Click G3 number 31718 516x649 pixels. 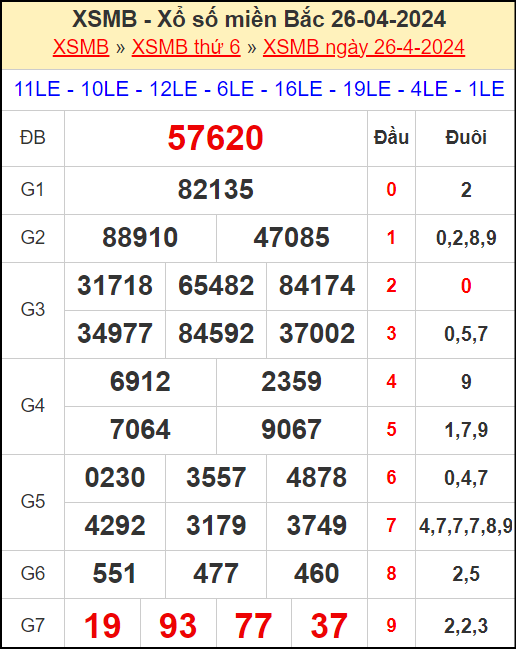click(115, 286)
